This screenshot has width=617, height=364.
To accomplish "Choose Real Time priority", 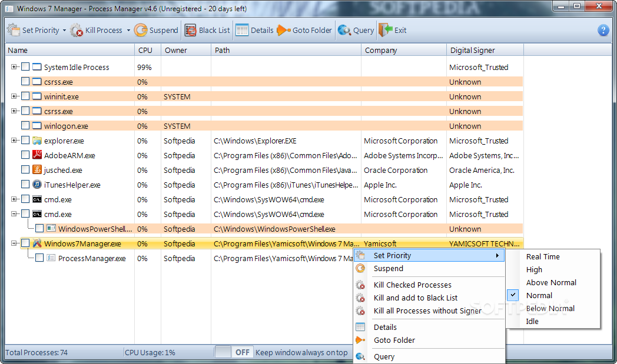I will [x=543, y=257].
